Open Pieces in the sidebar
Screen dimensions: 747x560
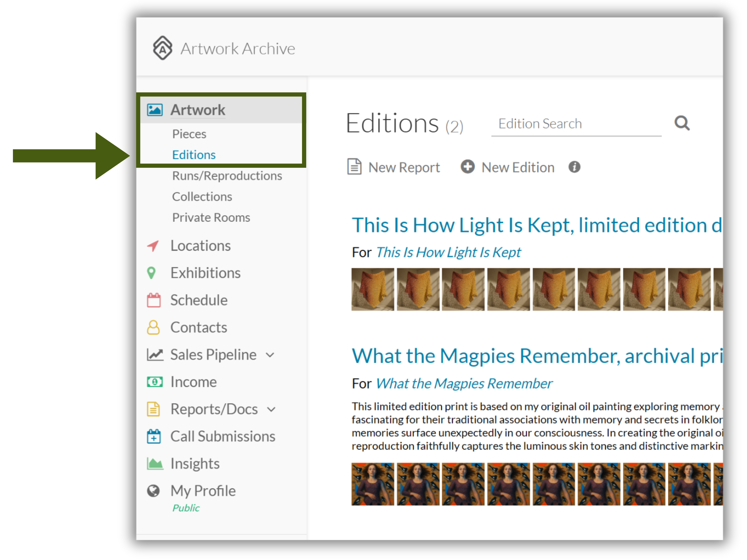(x=189, y=134)
